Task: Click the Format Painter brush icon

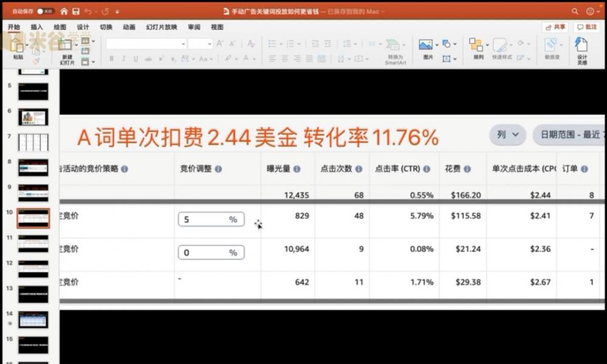Action: click(x=36, y=61)
